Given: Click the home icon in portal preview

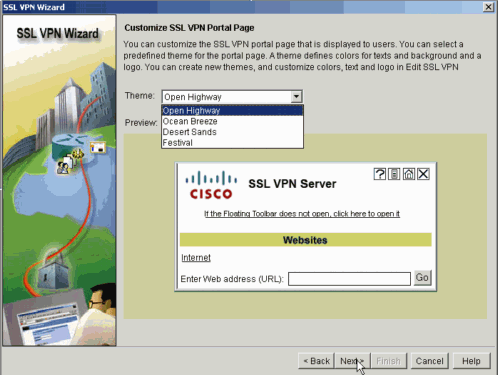Looking at the screenshot, I should pyautogui.click(x=409, y=174).
